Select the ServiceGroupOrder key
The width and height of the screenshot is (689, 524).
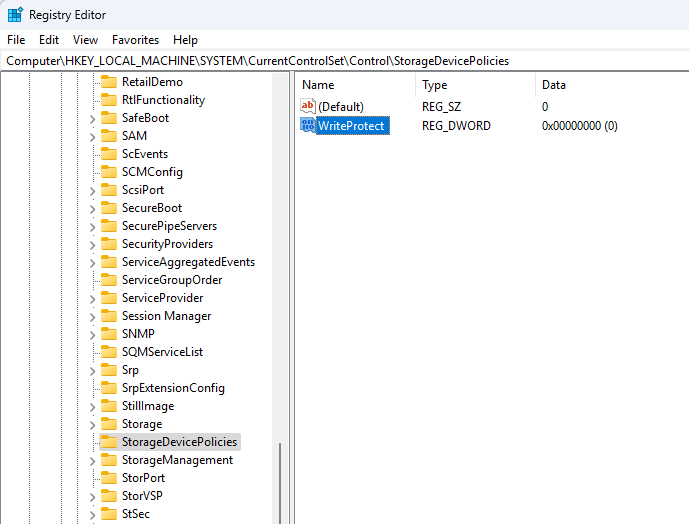pos(171,280)
